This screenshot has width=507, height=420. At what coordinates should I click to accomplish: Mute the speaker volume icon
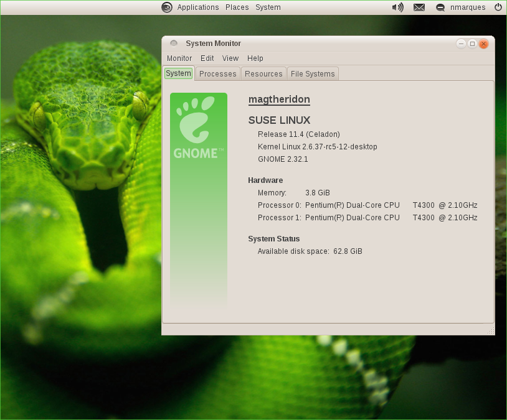point(397,7)
